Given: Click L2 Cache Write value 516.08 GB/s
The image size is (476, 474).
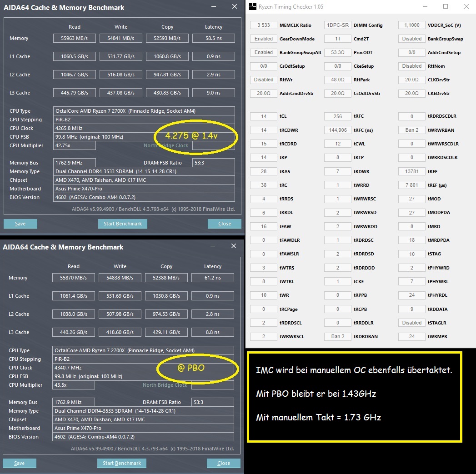Looking at the screenshot, I should tap(121, 75).
